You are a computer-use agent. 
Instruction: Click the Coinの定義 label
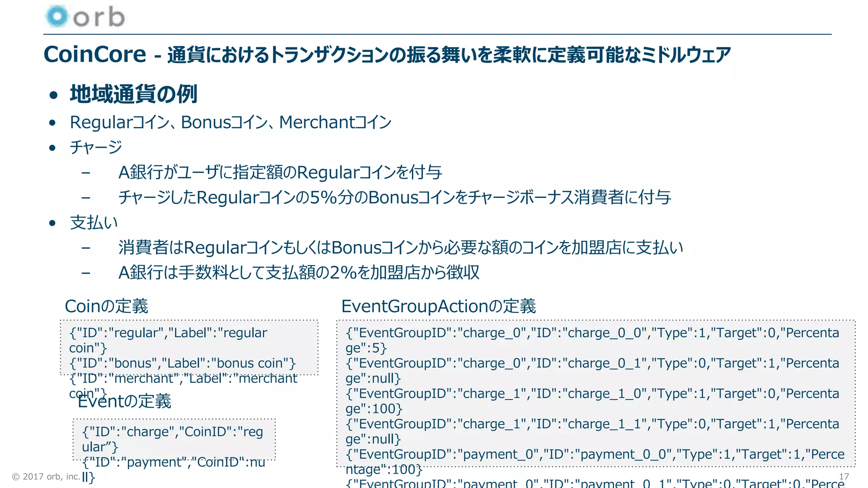(106, 306)
